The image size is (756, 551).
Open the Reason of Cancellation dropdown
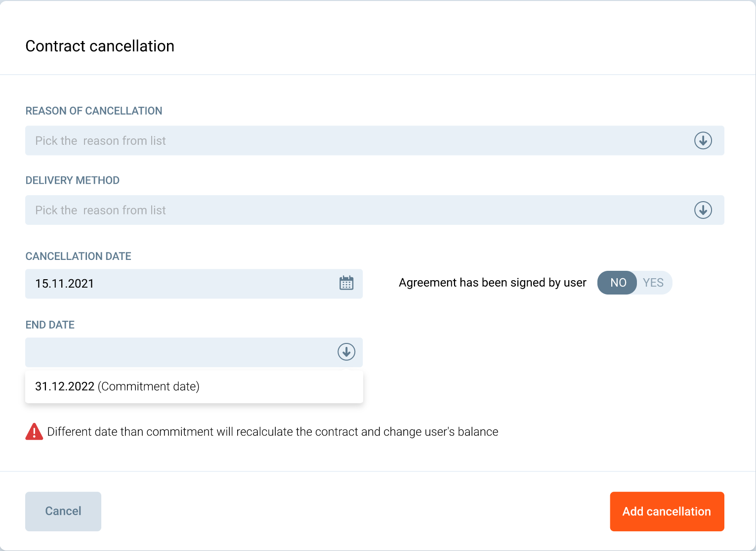346,141
